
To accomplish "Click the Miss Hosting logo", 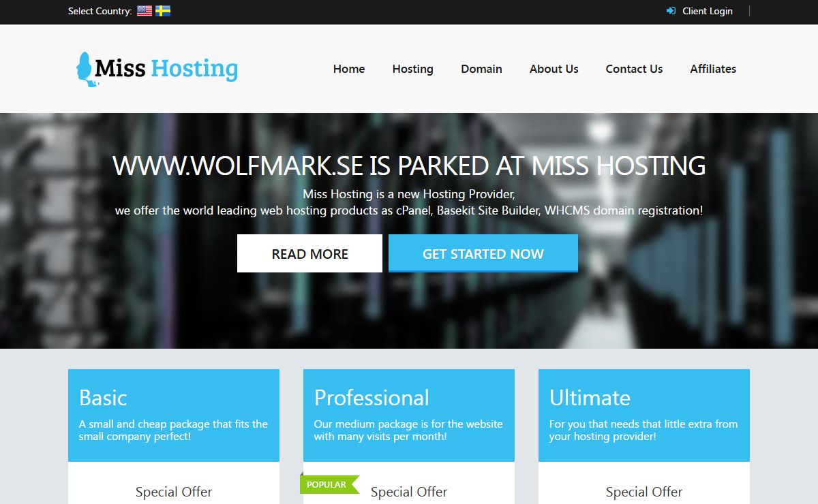I will pyautogui.click(x=157, y=69).
